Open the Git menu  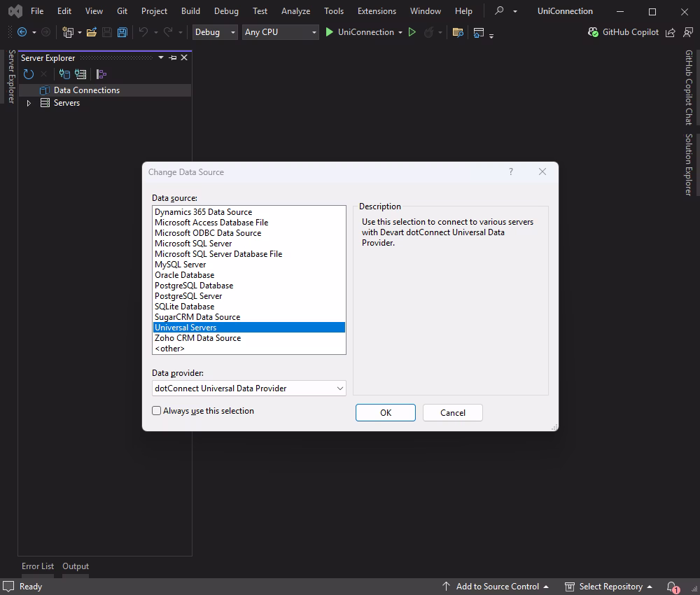(122, 11)
